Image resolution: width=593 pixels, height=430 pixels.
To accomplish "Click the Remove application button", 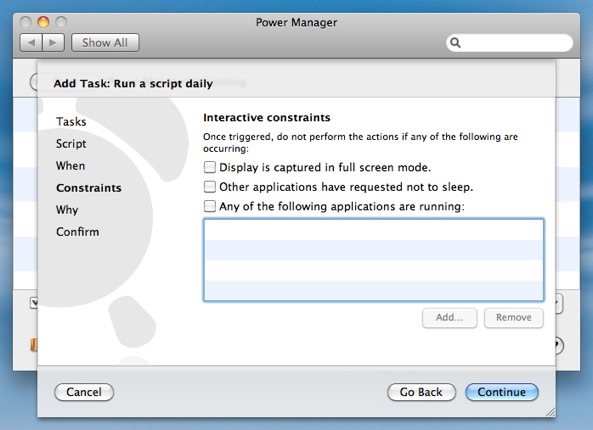I will pos(514,318).
